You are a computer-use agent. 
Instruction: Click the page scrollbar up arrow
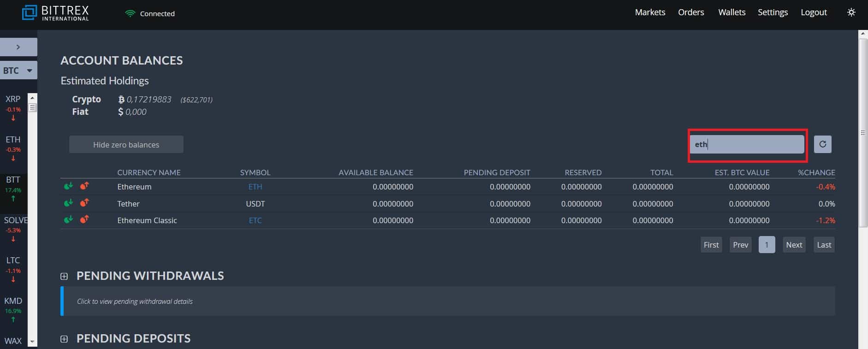pos(863,34)
